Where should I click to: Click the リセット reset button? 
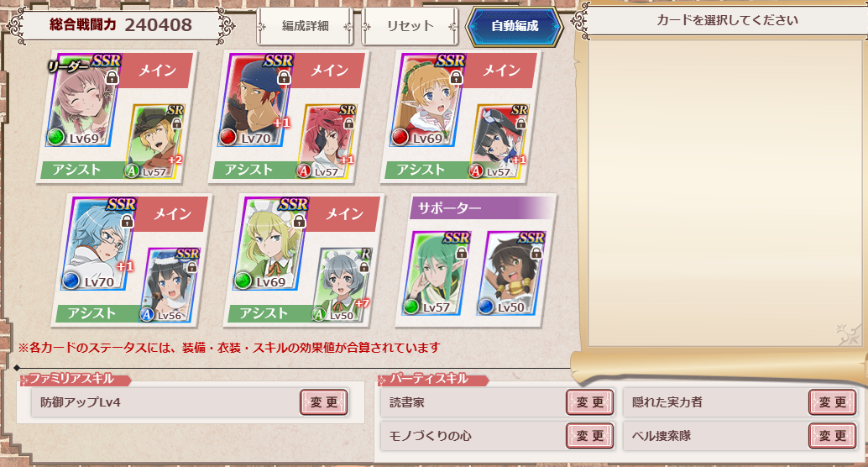pos(410,26)
